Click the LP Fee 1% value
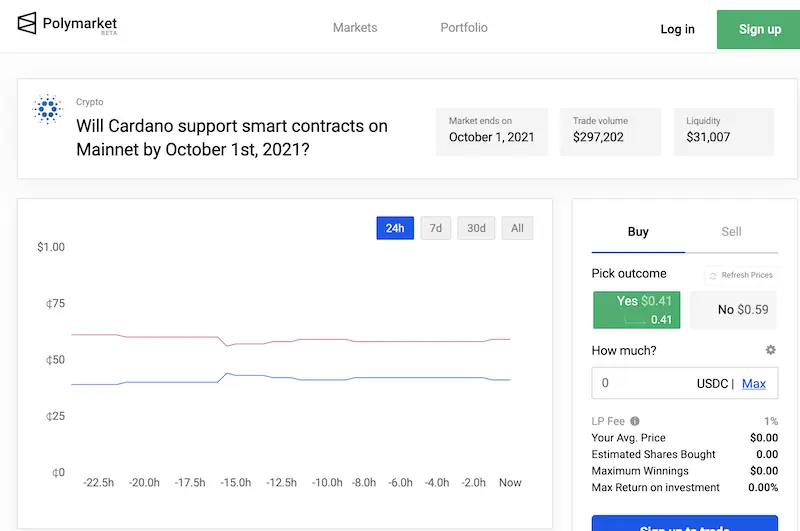800x531 pixels. (x=771, y=421)
